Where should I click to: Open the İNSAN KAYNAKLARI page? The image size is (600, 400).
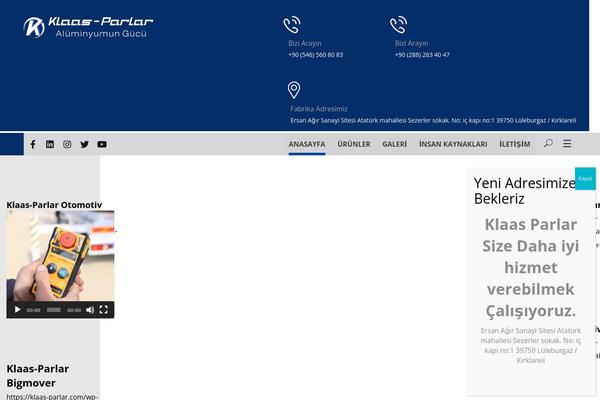453,144
